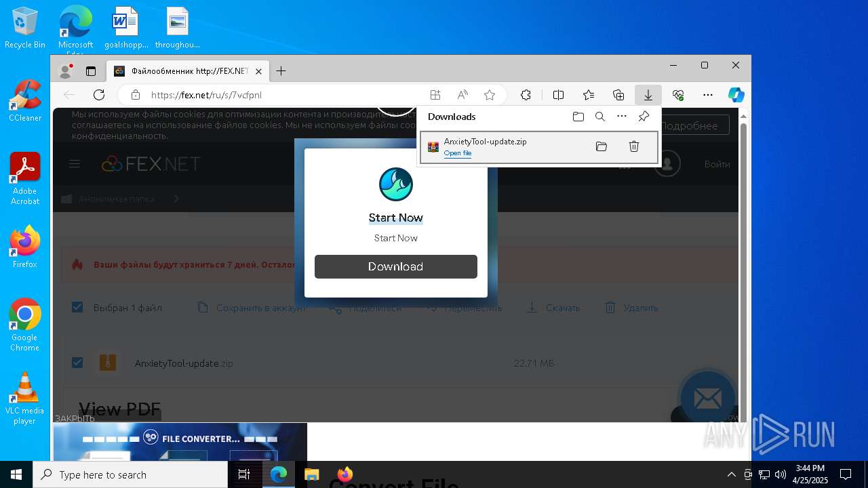Start Read aloud from address bar
This screenshot has width=868, height=488.
tap(462, 95)
